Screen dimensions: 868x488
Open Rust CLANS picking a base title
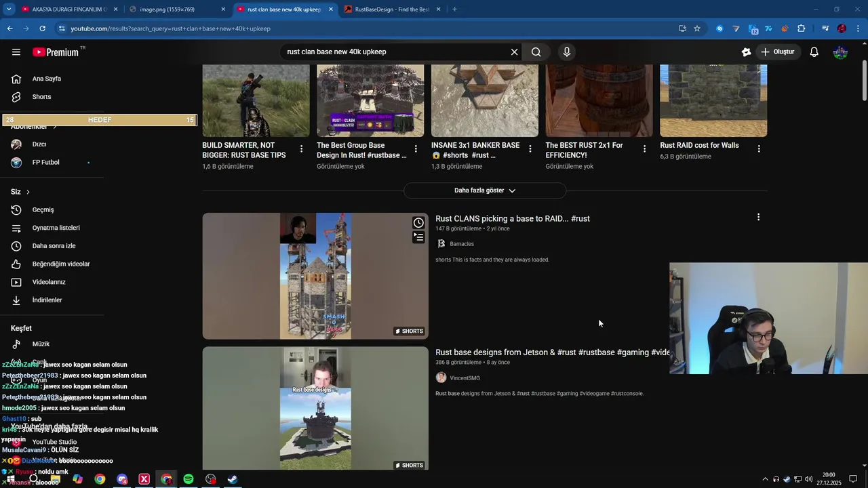(x=513, y=219)
